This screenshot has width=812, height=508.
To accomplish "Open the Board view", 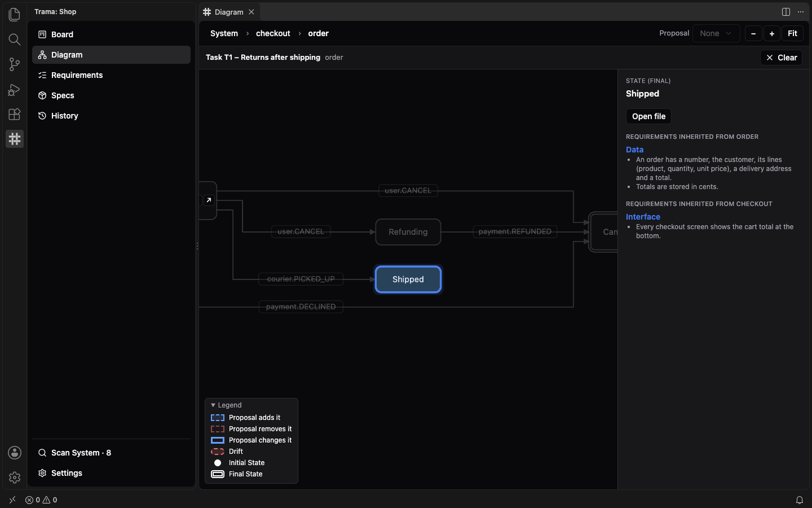I will (111, 34).
